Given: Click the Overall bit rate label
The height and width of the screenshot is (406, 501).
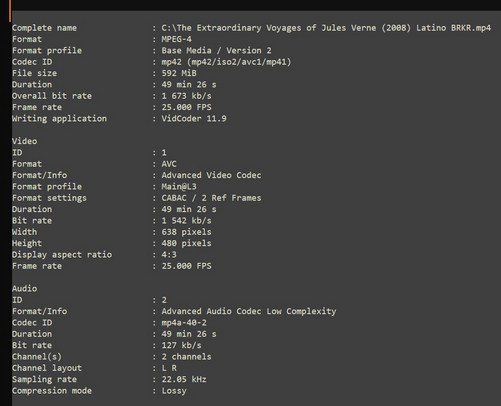Looking at the screenshot, I should [52, 96].
